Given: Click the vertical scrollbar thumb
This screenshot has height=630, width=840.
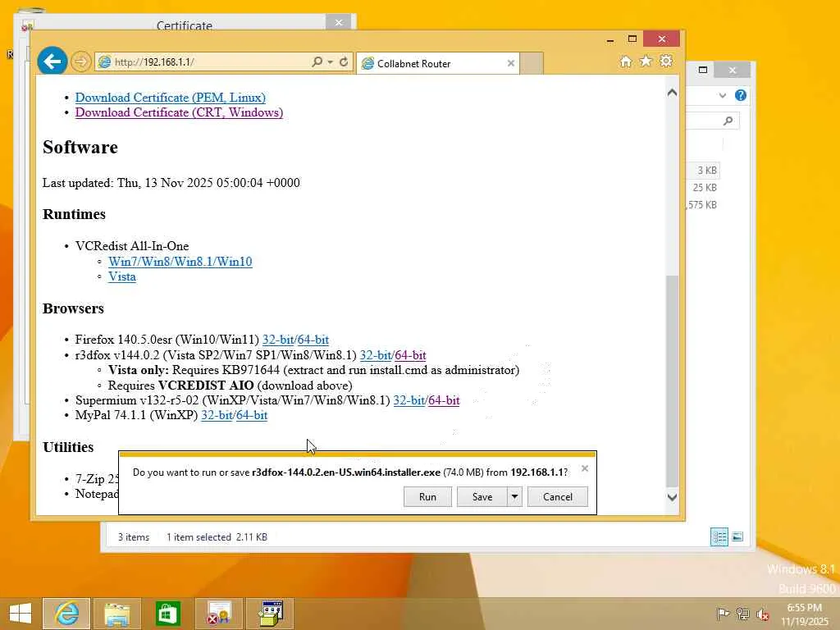Looking at the screenshot, I should point(673,383).
